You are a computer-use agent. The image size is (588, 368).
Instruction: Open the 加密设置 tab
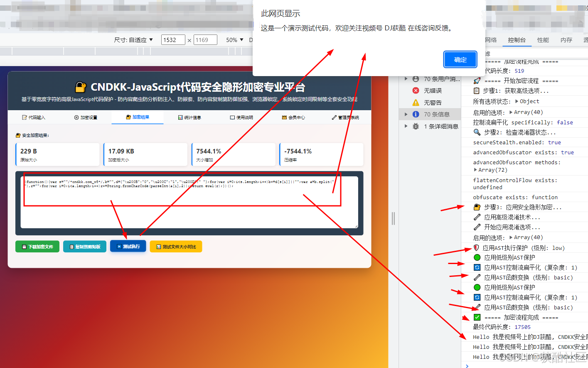tap(86, 117)
